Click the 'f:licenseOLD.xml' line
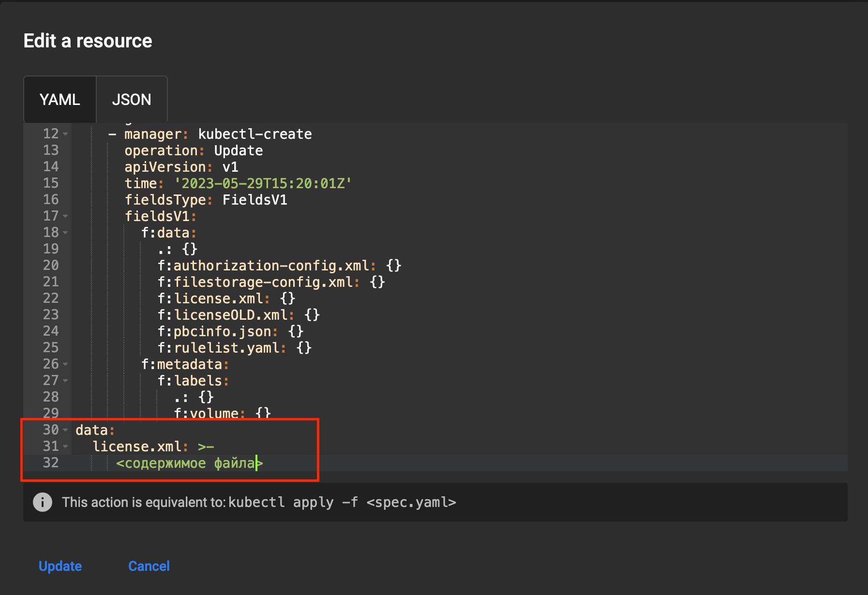Viewport: 868px width, 595px height. coord(239,315)
